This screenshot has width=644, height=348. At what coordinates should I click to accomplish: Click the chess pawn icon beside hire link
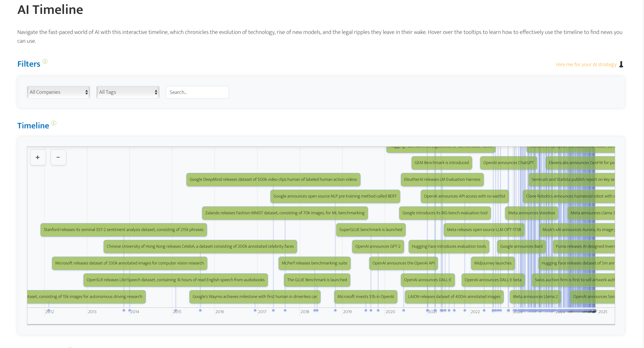621,65
